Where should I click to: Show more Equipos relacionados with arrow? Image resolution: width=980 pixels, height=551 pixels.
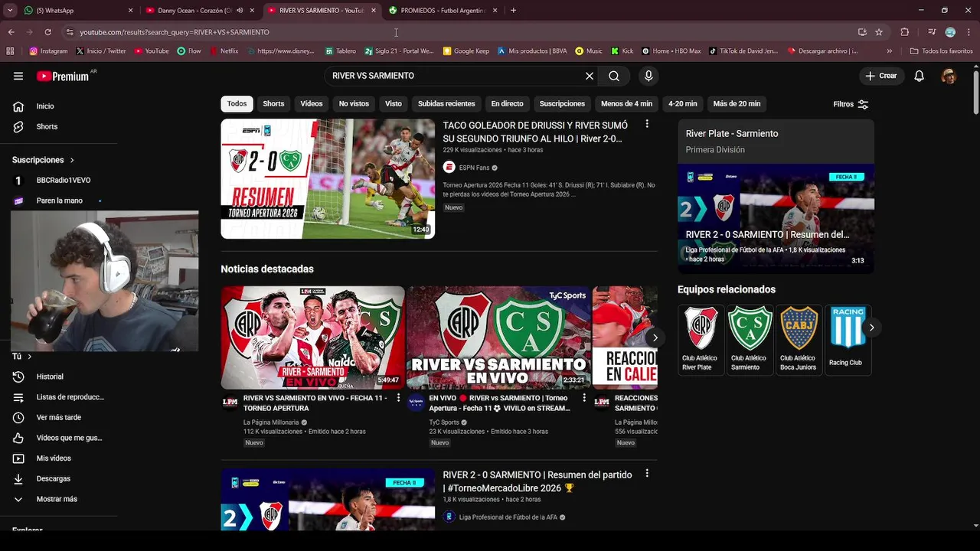coord(871,328)
